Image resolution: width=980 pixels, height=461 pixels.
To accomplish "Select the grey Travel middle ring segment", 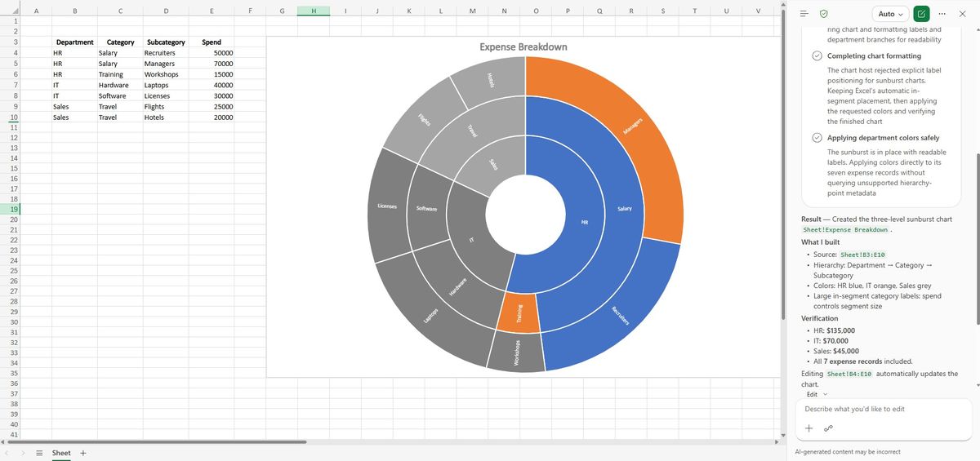I will coord(471,129).
